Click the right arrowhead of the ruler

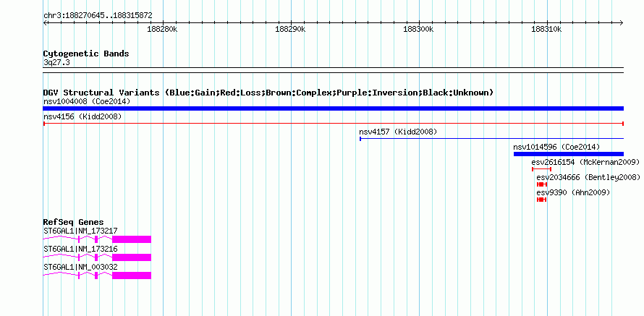[622, 22]
